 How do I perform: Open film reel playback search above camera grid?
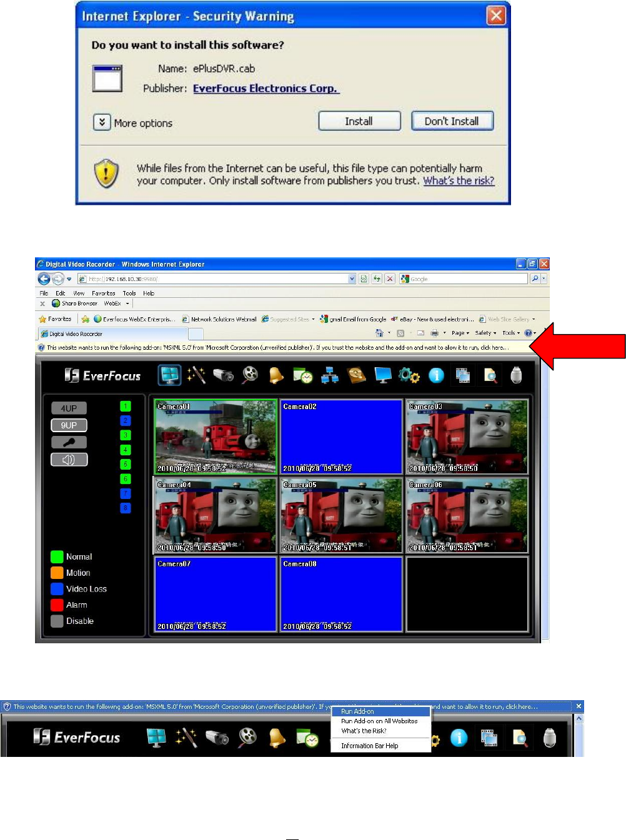[250, 375]
